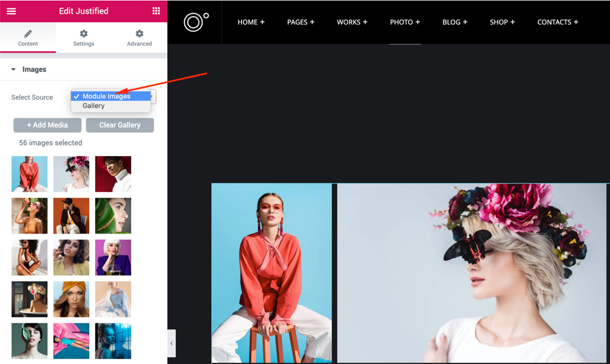
Task: Select the red hat on red background thumbnail
Action: tap(113, 174)
